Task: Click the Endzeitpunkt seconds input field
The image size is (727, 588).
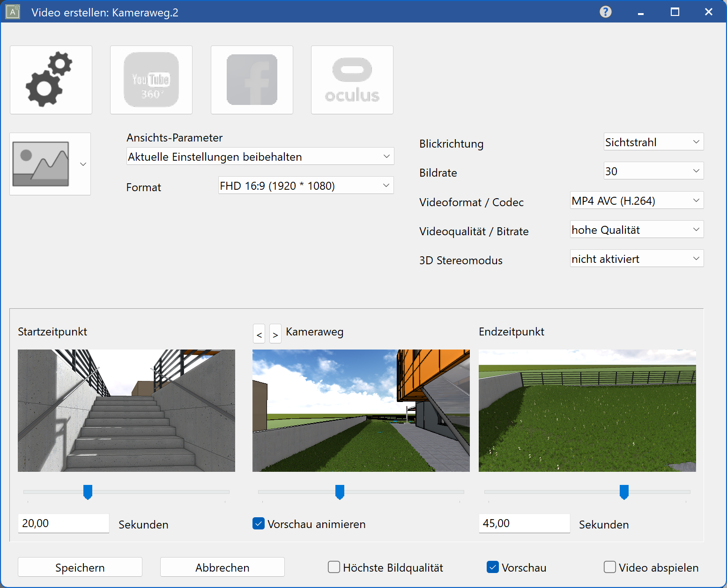Action: [524, 523]
